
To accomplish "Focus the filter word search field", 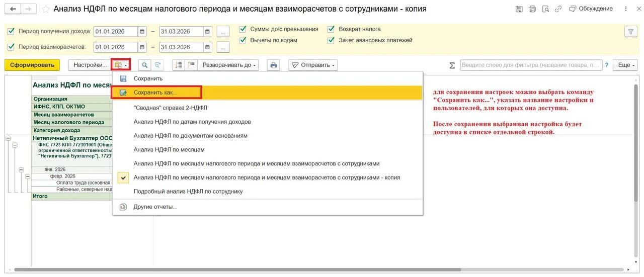I will (531, 65).
